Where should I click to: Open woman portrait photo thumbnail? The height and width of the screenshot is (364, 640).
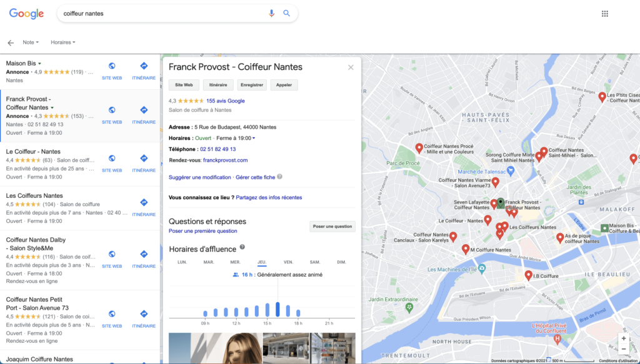(x=215, y=348)
